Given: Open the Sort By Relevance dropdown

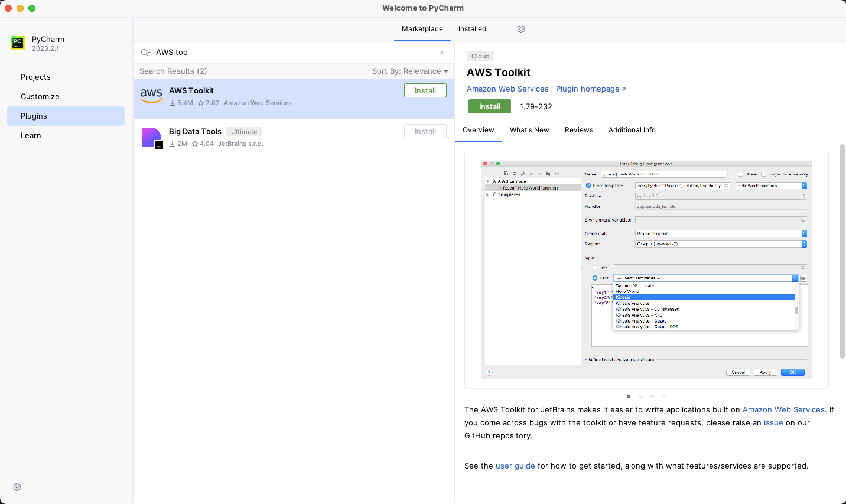Looking at the screenshot, I should (x=410, y=71).
